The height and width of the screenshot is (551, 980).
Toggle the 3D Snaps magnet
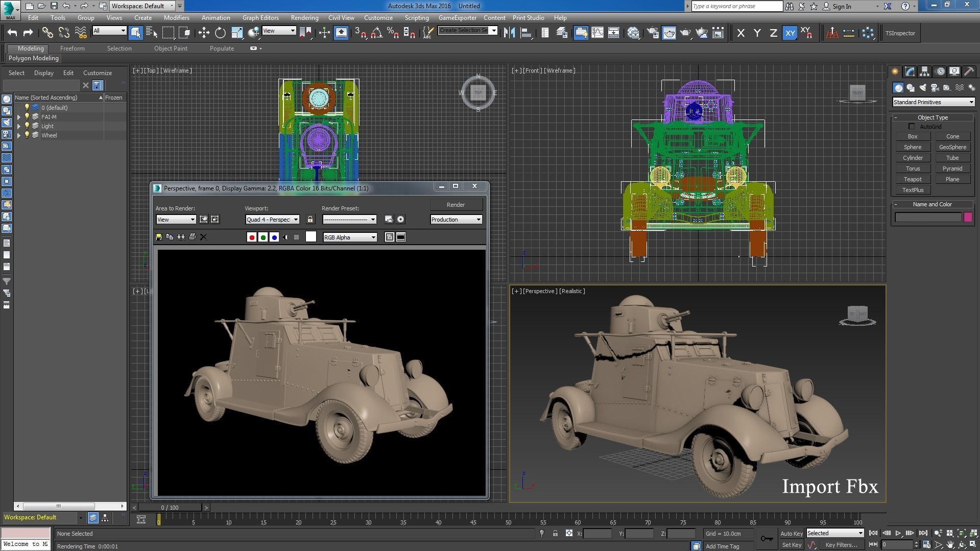(361, 33)
